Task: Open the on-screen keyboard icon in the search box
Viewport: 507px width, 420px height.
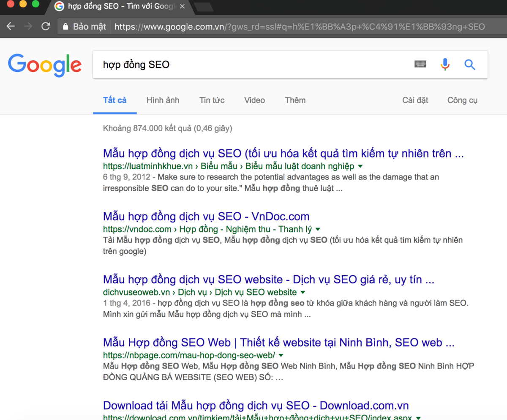Action: pyautogui.click(x=420, y=64)
